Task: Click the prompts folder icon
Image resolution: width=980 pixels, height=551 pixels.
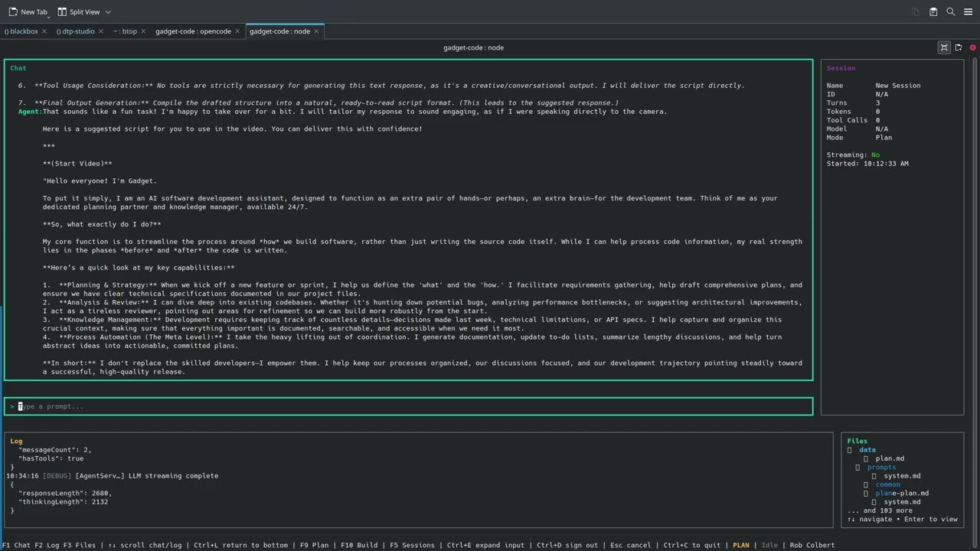Action: point(858,467)
